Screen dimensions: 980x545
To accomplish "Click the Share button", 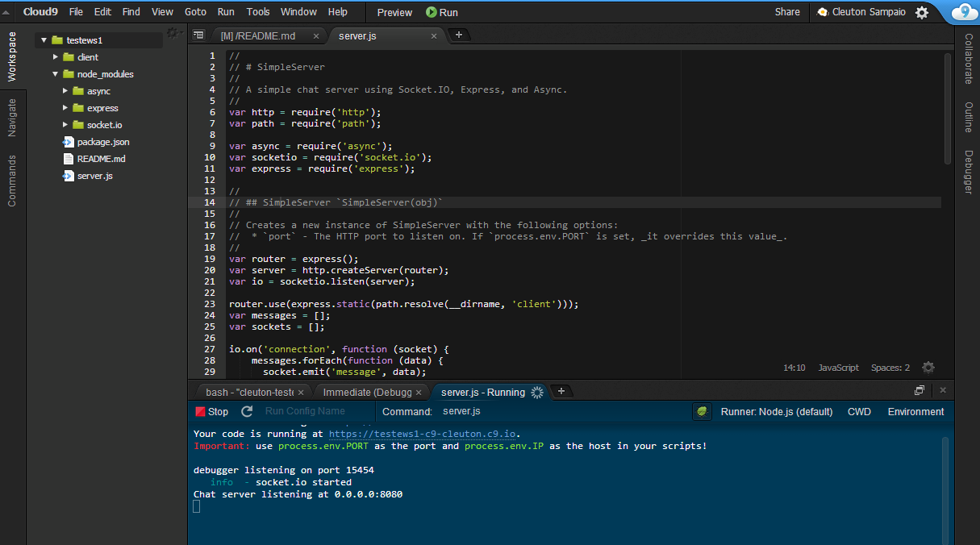I will pos(787,12).
